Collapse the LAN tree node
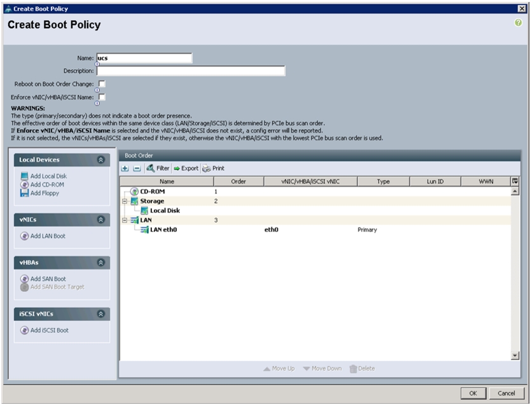This screenshot has height=405, width=532. tap(125, 220)
